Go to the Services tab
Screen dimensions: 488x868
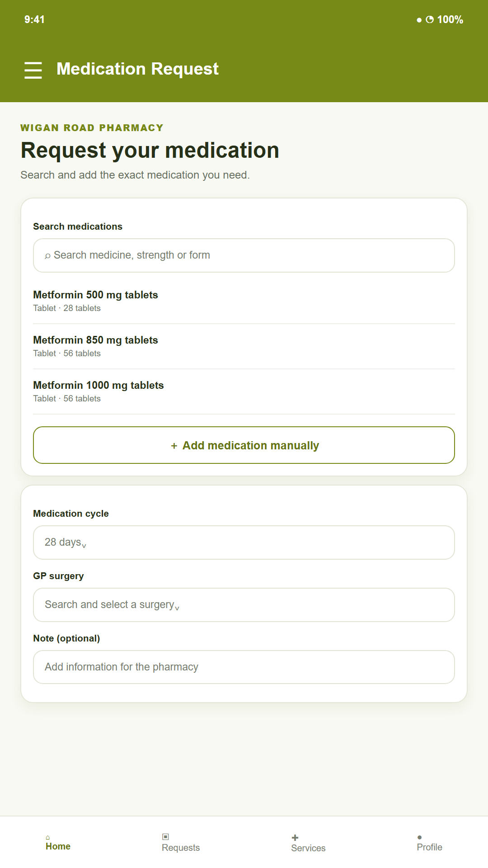[x=308, y=848]
